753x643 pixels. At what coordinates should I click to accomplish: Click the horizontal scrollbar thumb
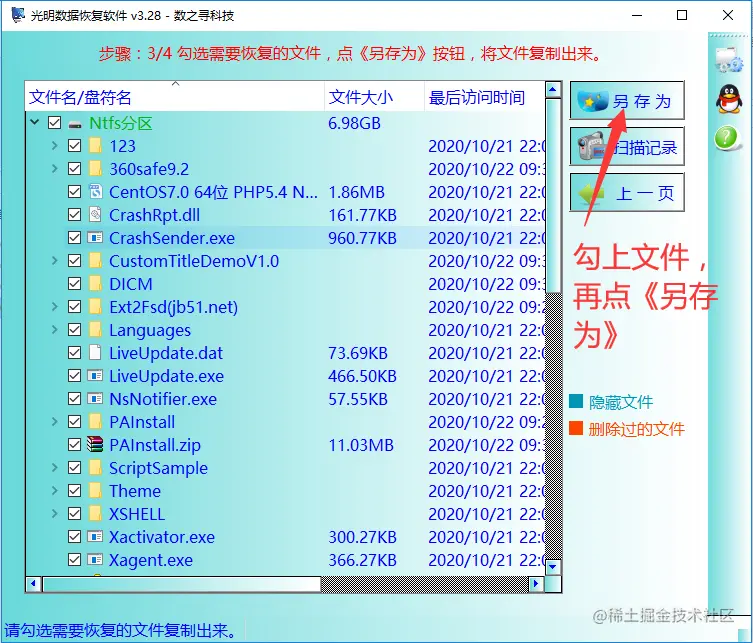182,584
